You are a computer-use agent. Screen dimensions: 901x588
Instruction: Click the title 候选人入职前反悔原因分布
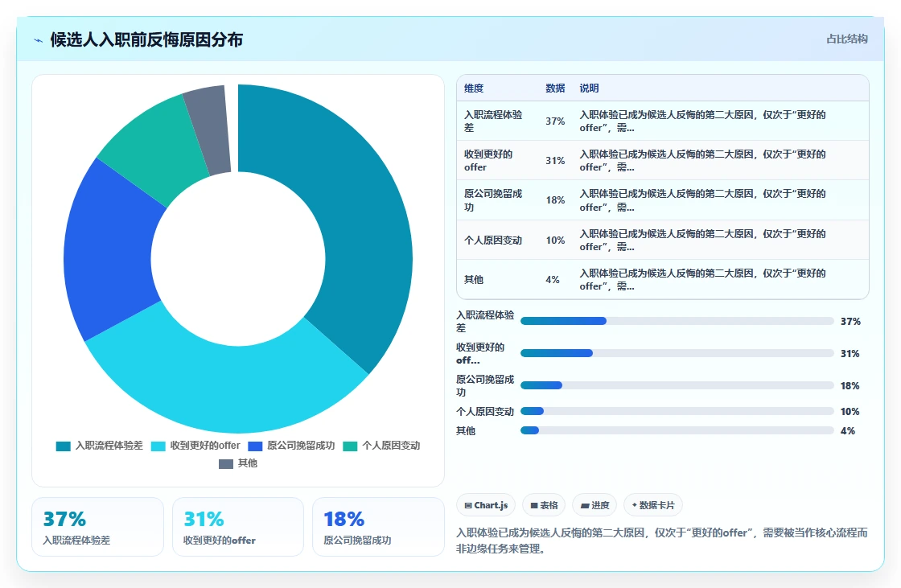(x=146, y=39)
